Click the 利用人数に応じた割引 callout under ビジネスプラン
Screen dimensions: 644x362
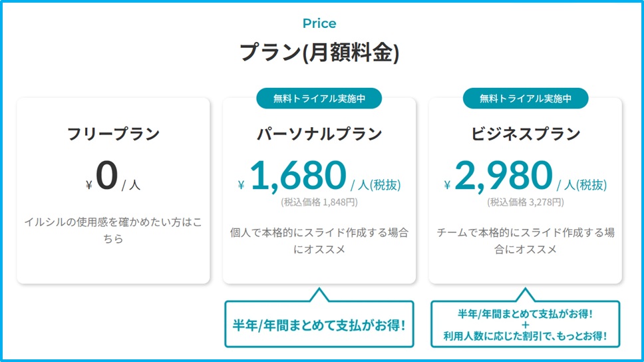click(526, 336)
